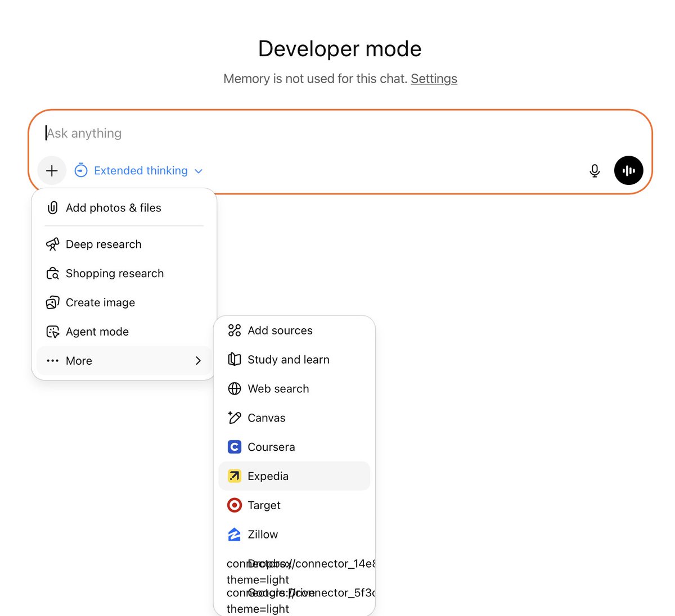Click the More text label
The image size is (675, 616).
[x=79, y=361]
